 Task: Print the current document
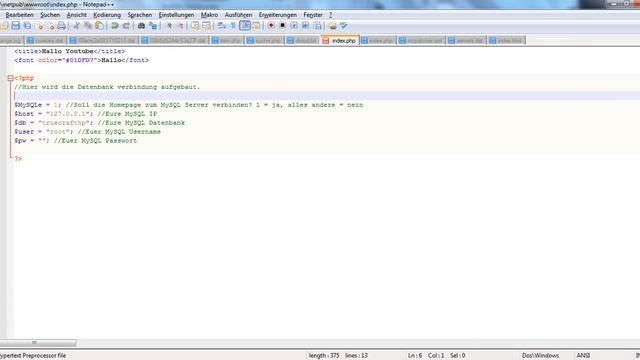pos(61,26)
